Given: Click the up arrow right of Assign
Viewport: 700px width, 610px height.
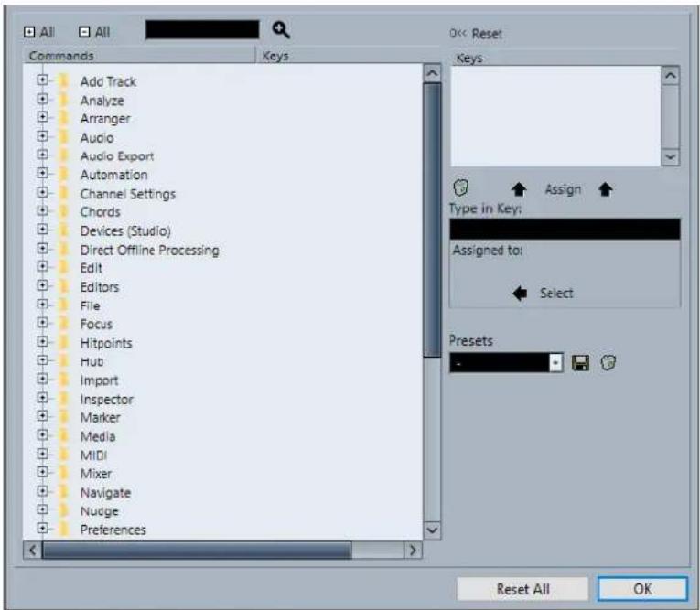Looking at the screenshot, I should 606,189.
